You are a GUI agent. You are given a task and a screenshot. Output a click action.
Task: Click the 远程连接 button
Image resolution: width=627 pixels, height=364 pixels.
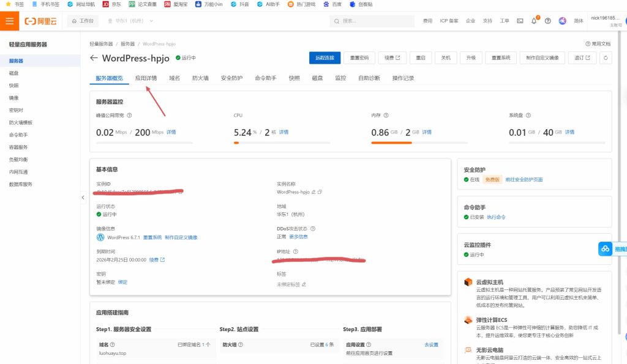pos(325,58)
